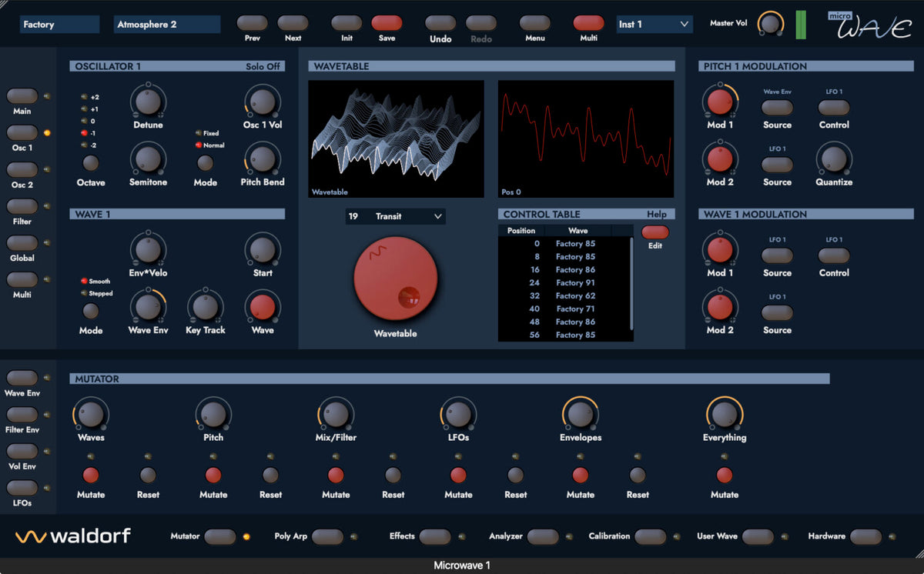The height and width of the screenshot is (574, 924).
Task: Open the LFO 1 Control selector in Pitch 1
Action: click(x=834, y=108)
